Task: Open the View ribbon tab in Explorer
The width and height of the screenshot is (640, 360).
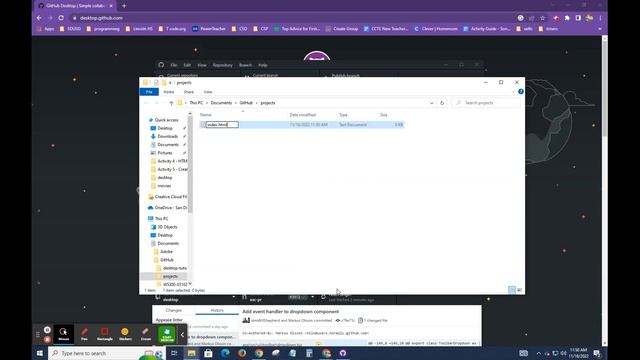Action: tap(208, 92)
